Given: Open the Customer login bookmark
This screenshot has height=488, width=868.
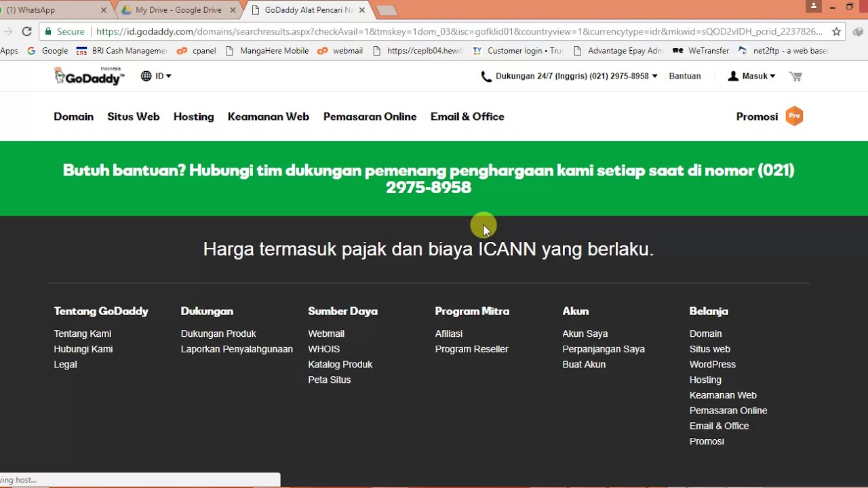Looking at the screenshot, I should (517, 51).
